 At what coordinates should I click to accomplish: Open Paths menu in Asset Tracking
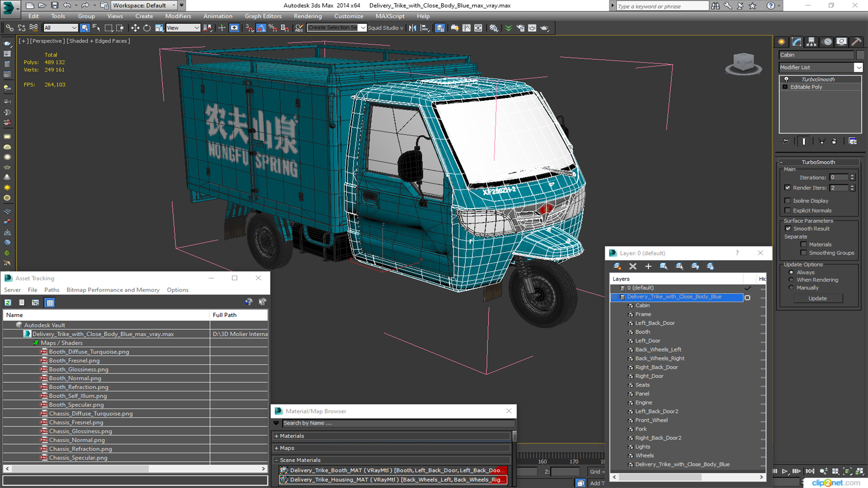click(52, 290)
